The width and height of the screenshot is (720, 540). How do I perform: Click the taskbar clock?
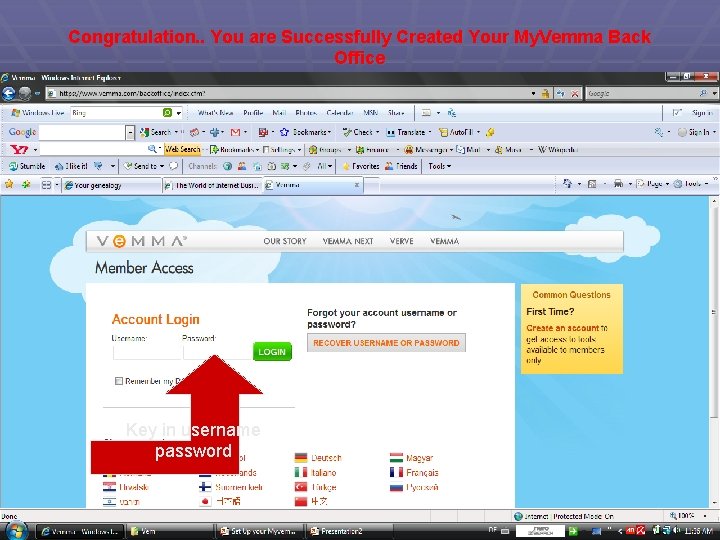coord(699,531)
